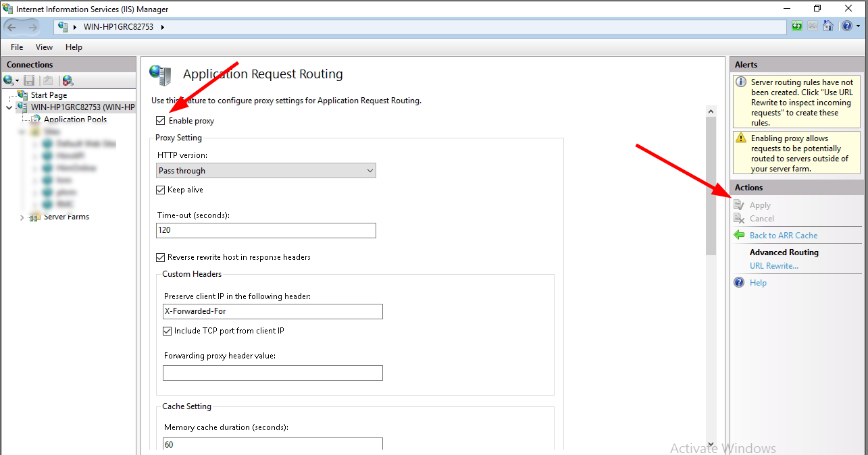Open the View menu
The height and width of the screenshot is (455, 868).
point(44,47)
